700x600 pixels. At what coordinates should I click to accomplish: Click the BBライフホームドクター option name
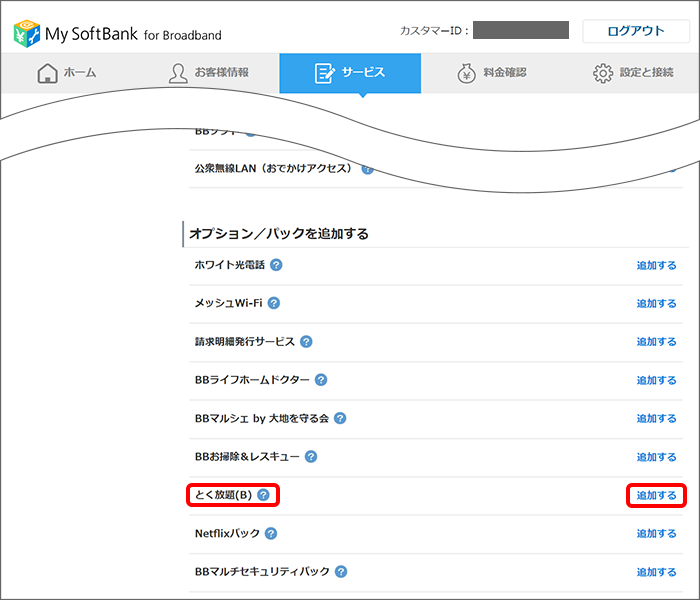252,380
